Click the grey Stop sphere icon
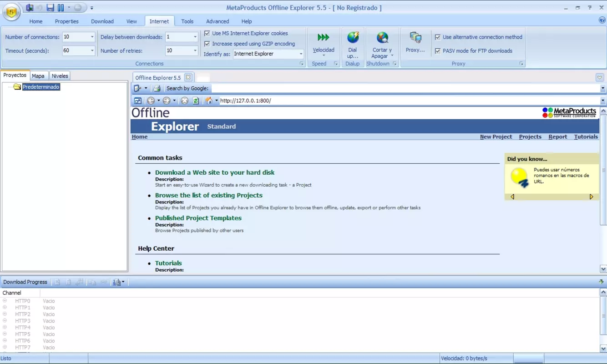 (78, 7)
